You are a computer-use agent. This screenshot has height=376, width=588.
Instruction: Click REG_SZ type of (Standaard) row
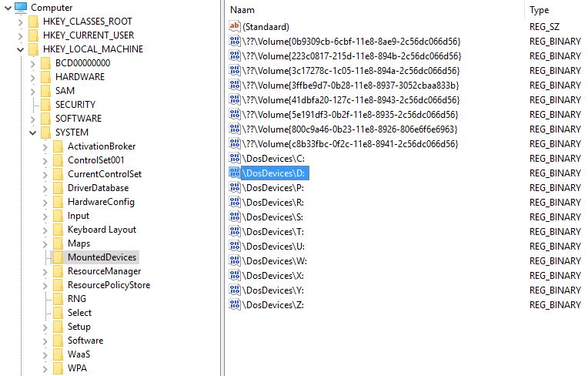tap(544, 27)
